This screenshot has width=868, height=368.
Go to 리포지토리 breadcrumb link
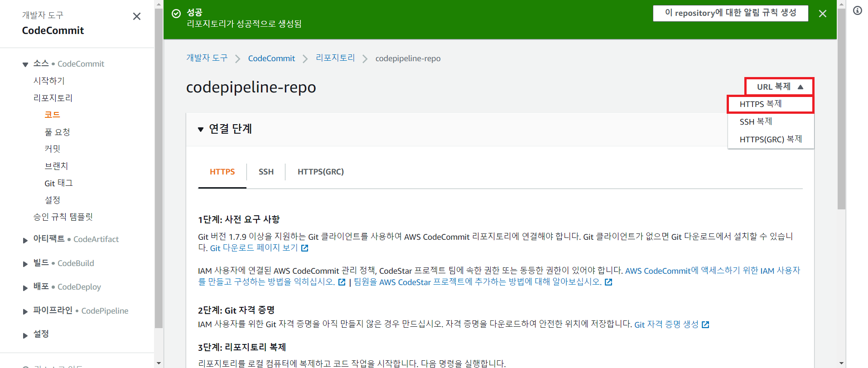[x=335, y=58]
